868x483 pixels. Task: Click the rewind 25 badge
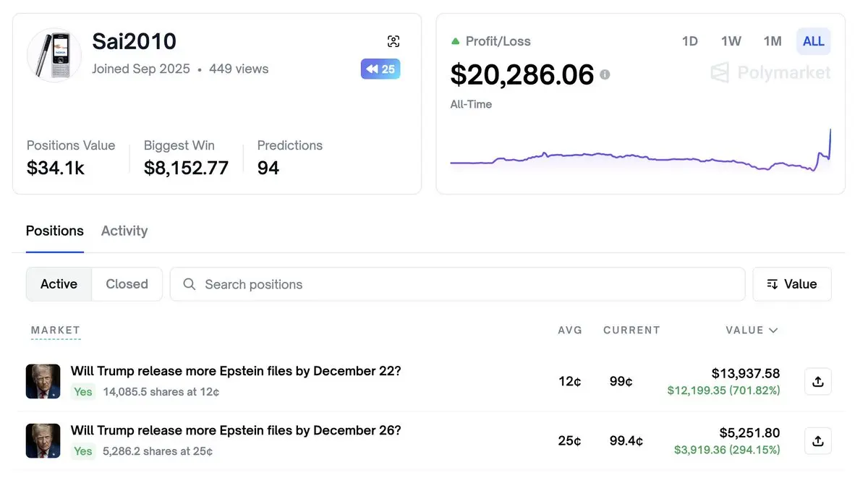380,69
